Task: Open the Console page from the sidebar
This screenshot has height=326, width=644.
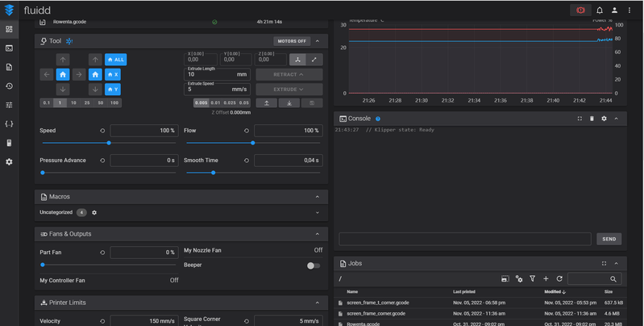Action: (x=9, y=48)
